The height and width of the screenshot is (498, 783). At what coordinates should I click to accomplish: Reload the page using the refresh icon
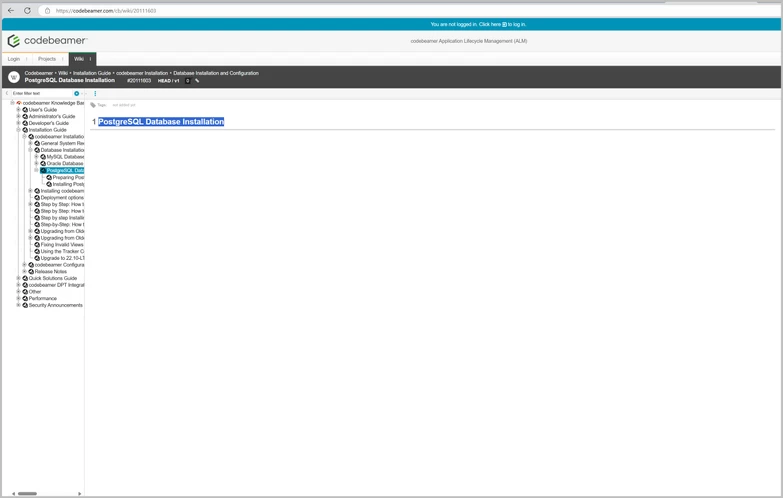(27, 10)
